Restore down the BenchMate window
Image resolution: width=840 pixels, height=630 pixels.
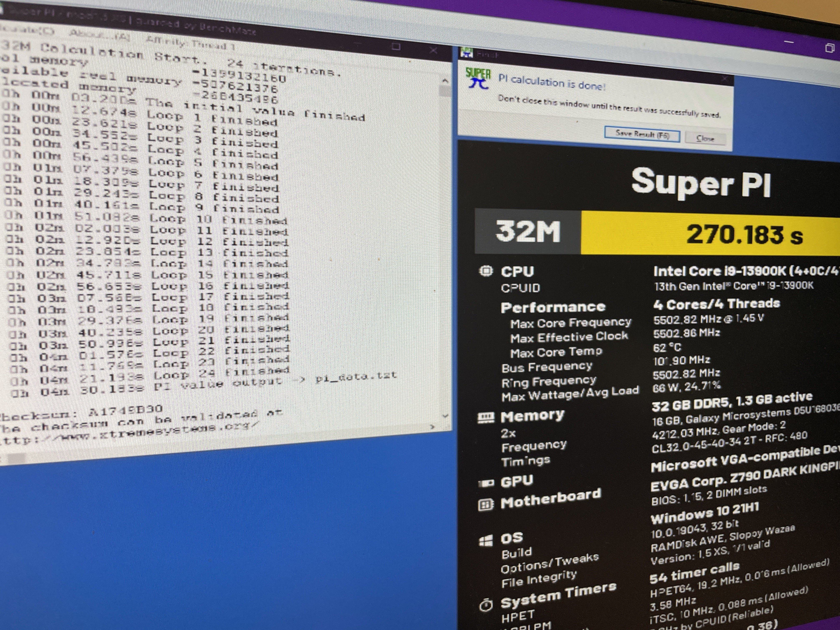pos(830,48)
